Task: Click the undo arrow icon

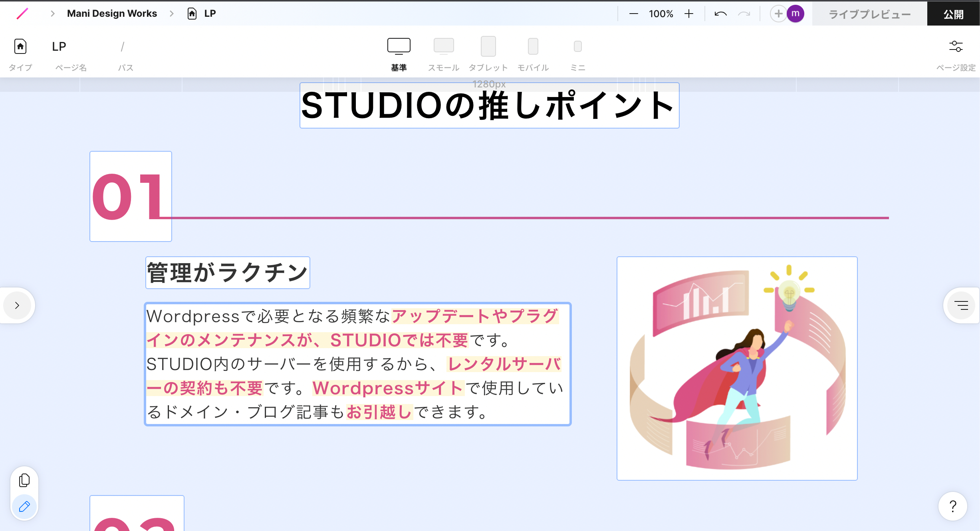Action: click(720, 13)
